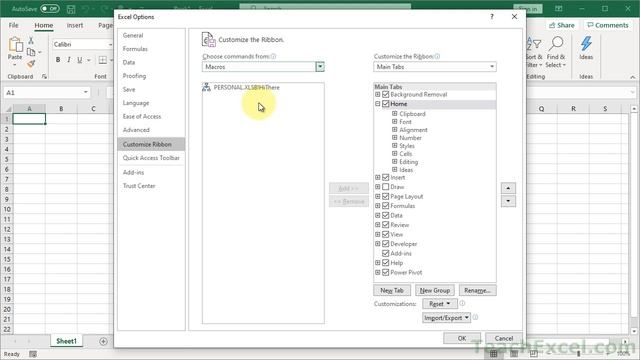This screenshot has width=640, height=360.
Task: Click the Copy icon in the Clipboard group
Action: [x=31, y=52]
